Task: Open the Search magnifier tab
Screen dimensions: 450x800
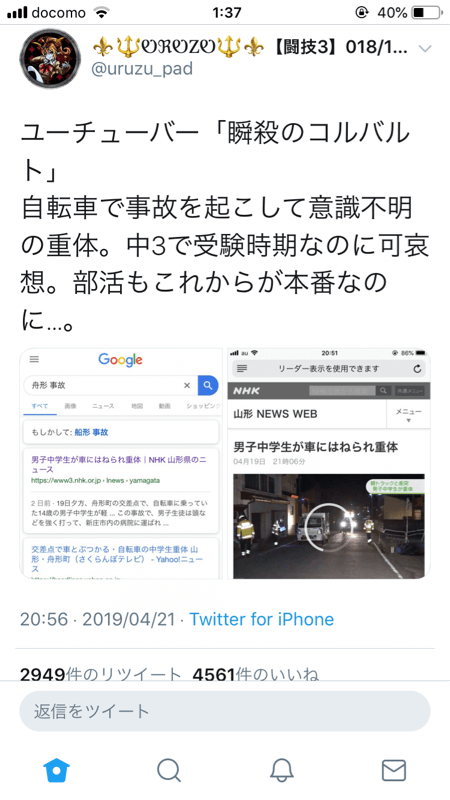Action: [169, 770]
